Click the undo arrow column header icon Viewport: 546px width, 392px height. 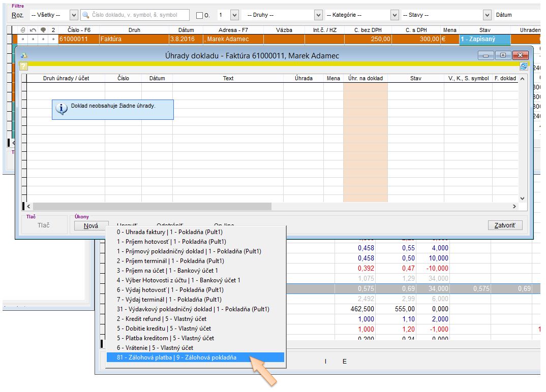tap(33, 30)
